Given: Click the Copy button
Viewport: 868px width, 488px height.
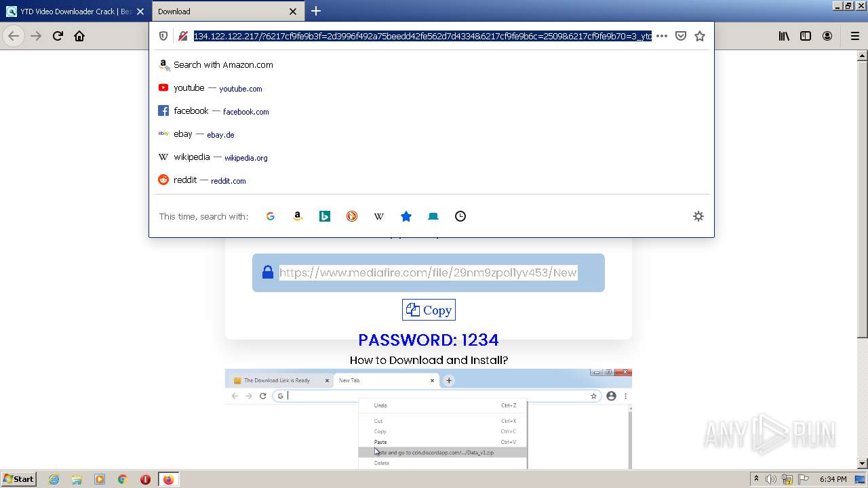Looking at the screenshot, I should tap(429, 310).
